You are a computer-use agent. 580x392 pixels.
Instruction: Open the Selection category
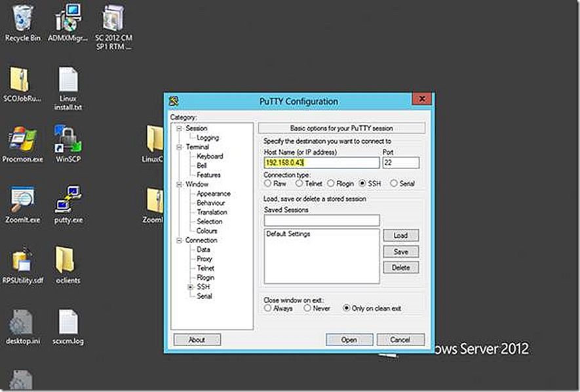tap(209, 221)
